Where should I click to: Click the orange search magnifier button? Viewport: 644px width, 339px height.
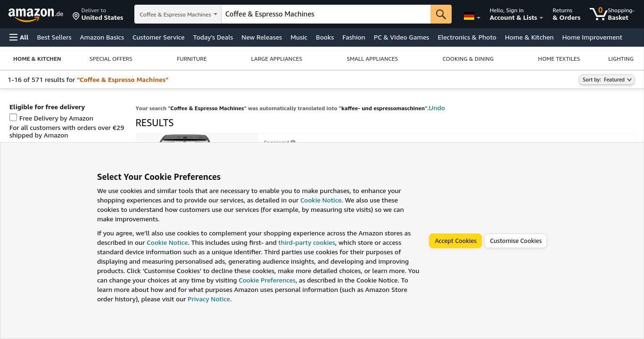pos(441,14)
